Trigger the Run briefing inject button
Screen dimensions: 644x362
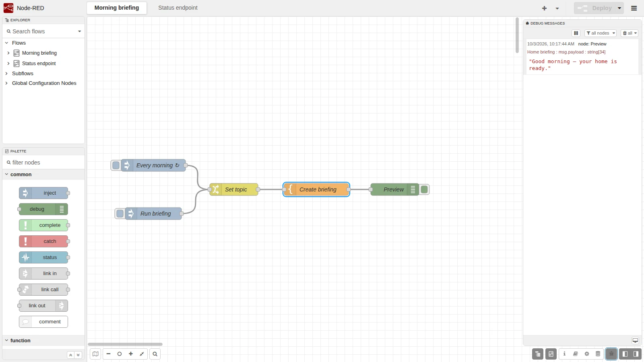120,214
